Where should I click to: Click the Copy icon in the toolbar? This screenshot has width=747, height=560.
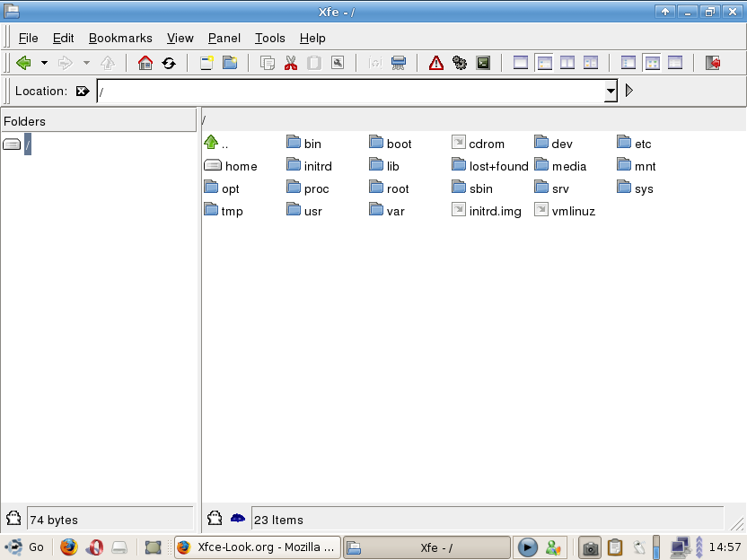coord(268,63)
